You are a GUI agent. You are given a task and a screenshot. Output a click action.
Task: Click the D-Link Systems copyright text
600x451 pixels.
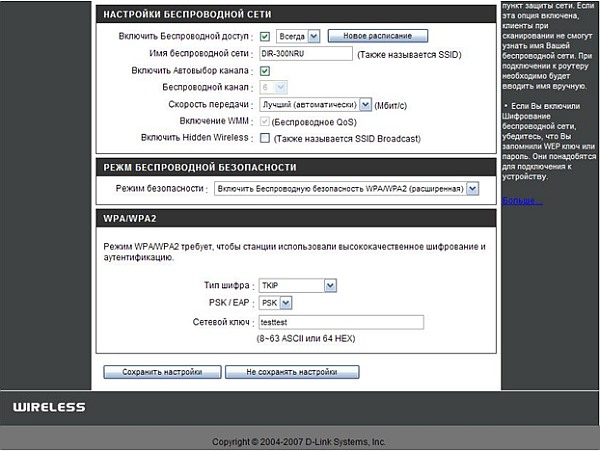299,441
